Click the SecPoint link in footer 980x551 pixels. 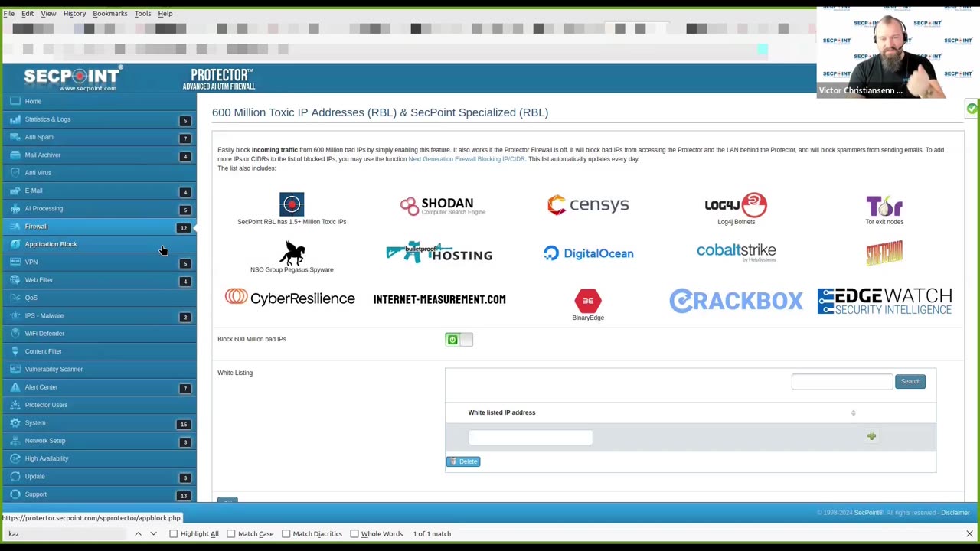pos(868,513)
